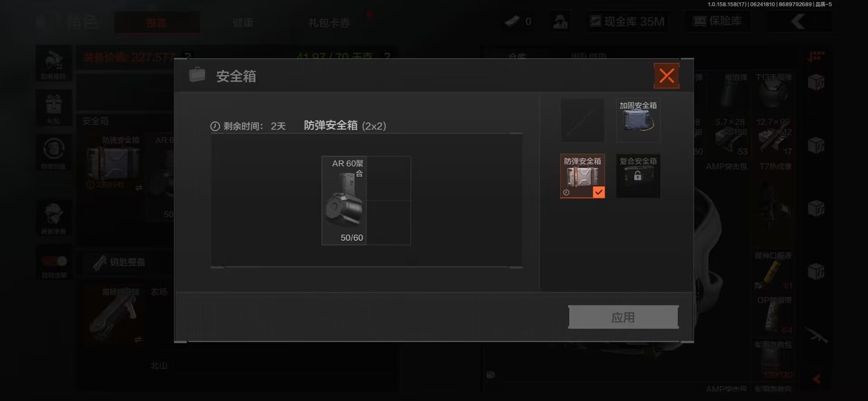
Task: Open the 现金库 35M panel
Action: (x=627, y=21)
